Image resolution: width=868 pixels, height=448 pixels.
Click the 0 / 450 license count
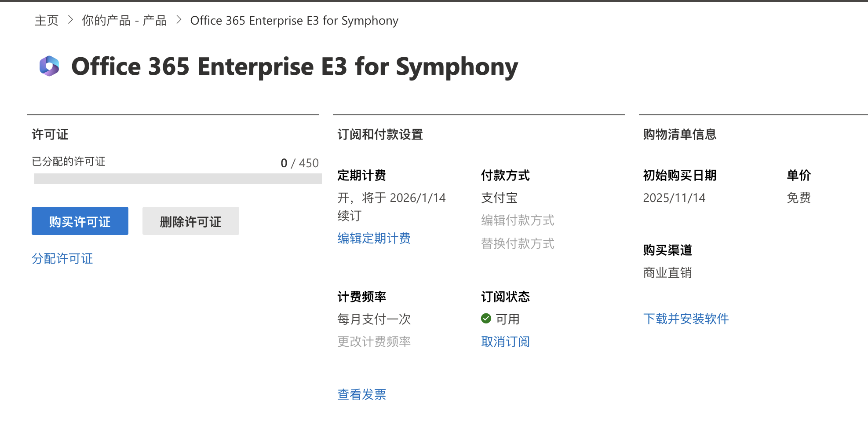pos(299,163)
